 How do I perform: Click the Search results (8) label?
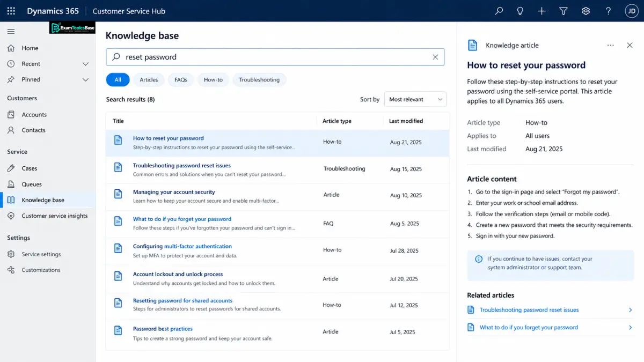click(x=130, y=99)
